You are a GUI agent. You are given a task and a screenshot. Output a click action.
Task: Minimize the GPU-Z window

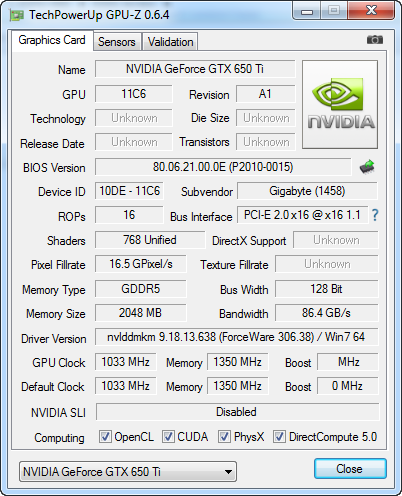tap(307, 12)
